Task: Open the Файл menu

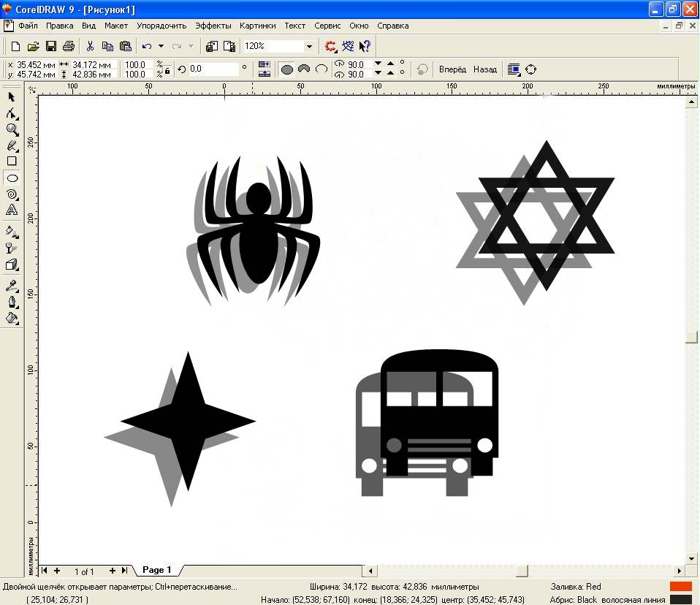Action: (28, 26)
